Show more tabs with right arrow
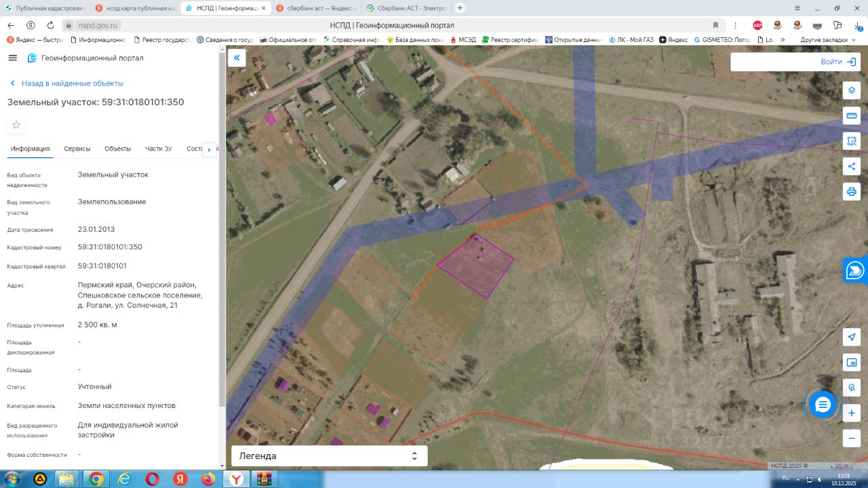 [210, 149]
